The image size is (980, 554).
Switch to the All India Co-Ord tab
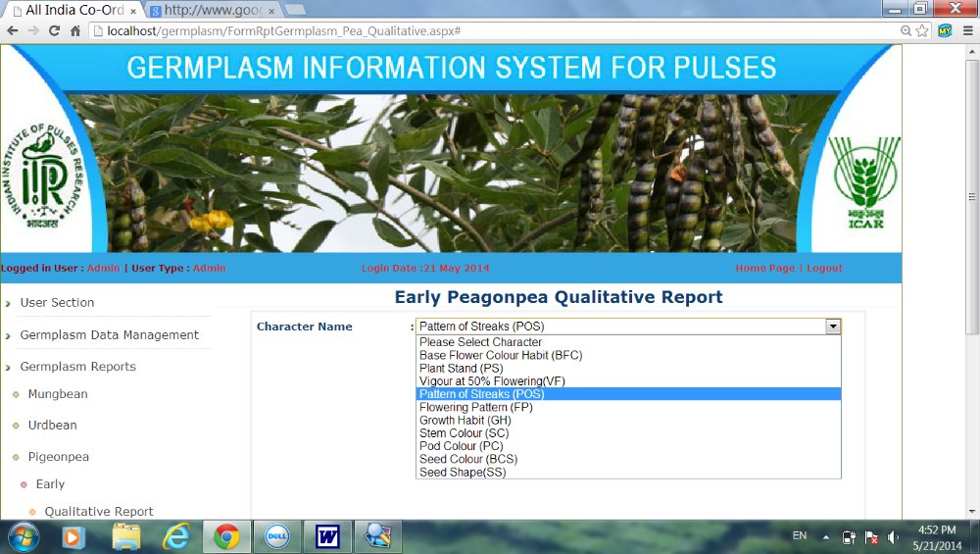pyautogui.click(x=73, y=10)
